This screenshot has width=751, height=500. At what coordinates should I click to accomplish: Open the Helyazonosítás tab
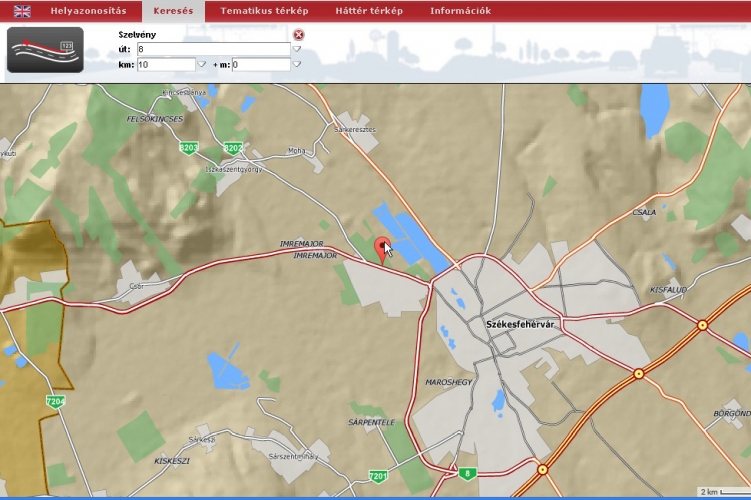[88, 11]
